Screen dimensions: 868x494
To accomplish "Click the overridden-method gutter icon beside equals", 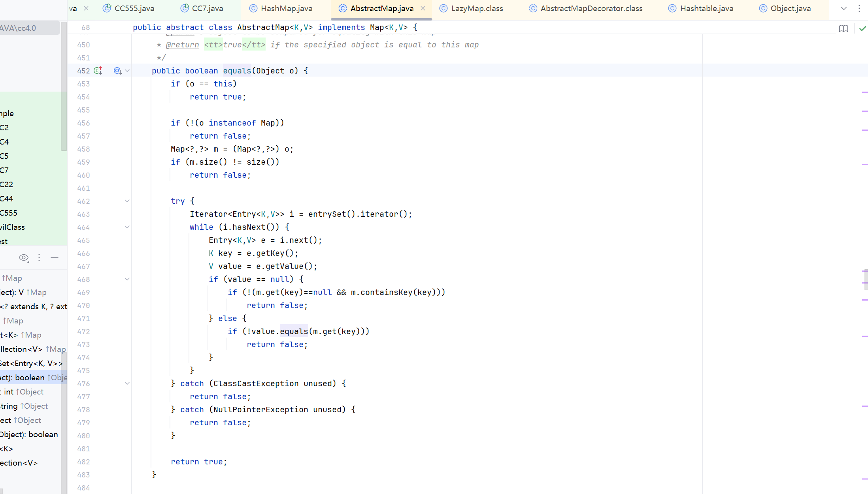I will click(117, 71).
